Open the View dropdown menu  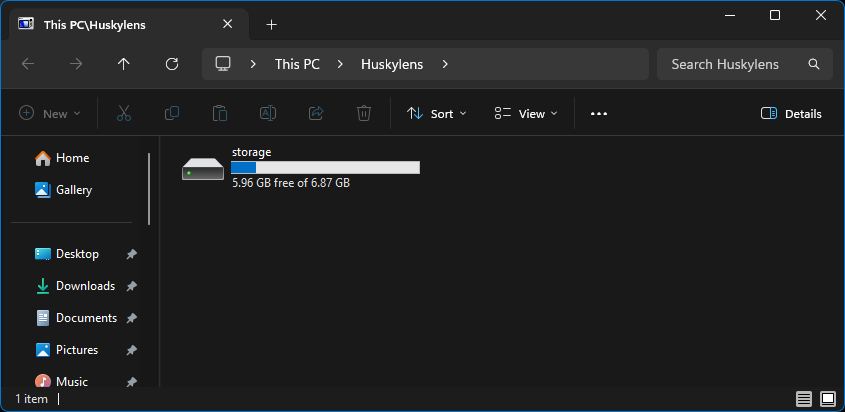tap(526, 114)
